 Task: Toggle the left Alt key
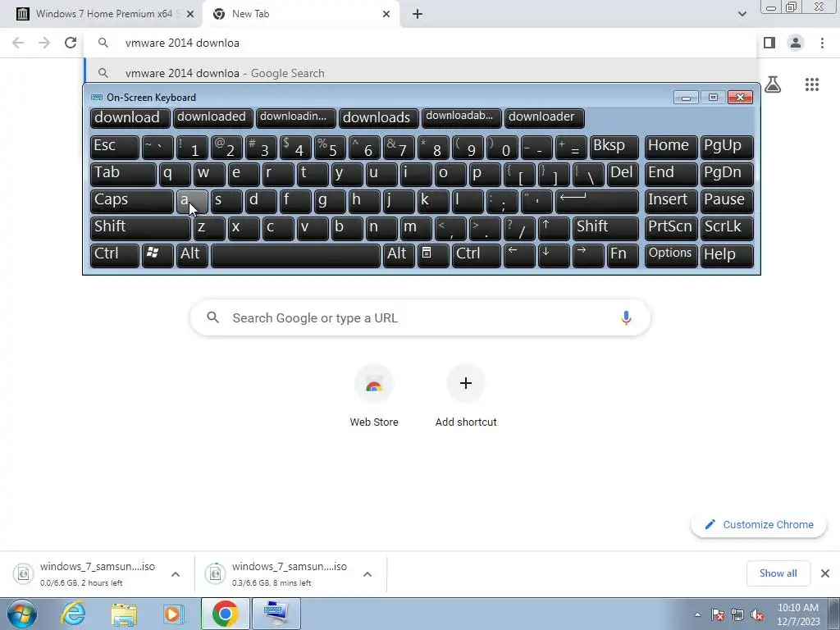192,255
